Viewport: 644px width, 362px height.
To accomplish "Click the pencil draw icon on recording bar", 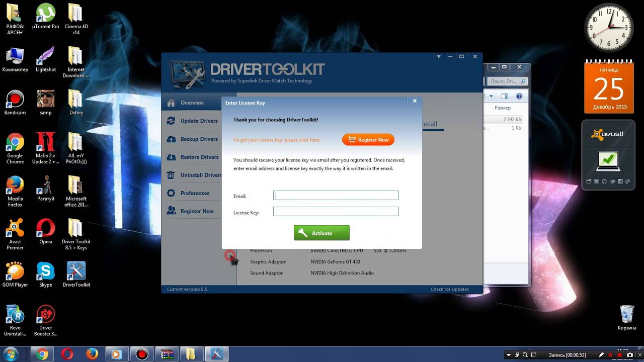I will tap(601, 355).
